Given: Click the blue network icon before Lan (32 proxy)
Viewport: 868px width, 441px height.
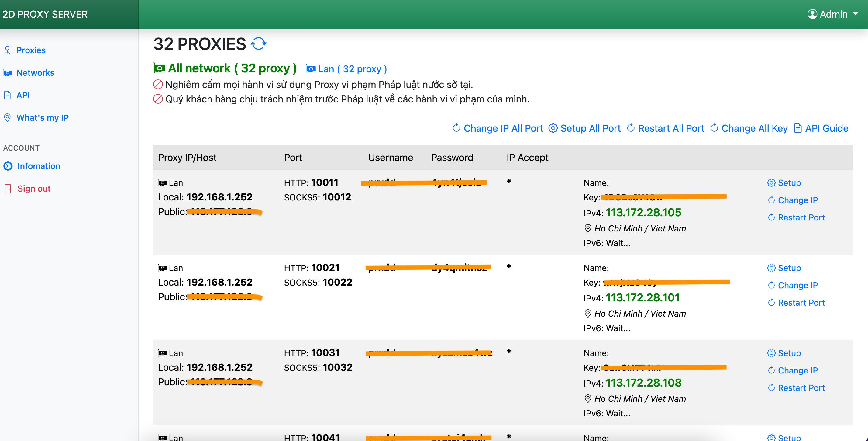Looking at the screenshot, I should pyautogui.click(x=311, y=69).
